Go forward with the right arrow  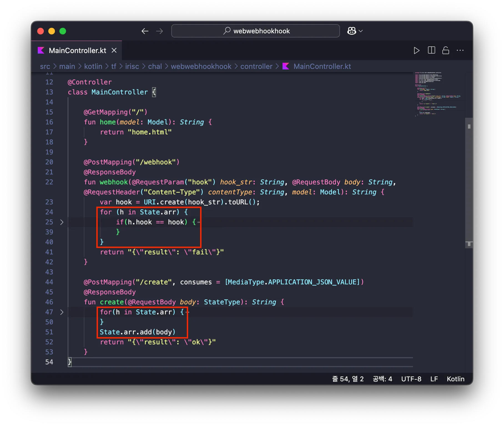click(160, 31)
